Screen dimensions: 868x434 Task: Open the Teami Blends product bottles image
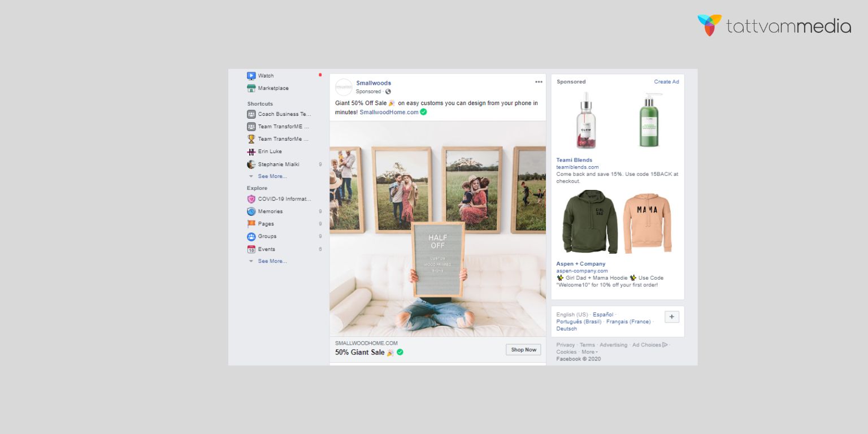[x=618, y=120]
